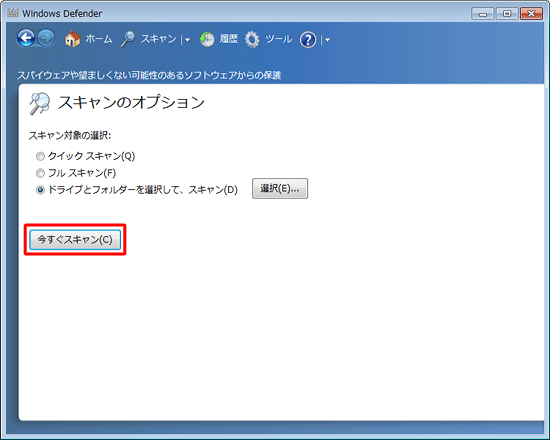
Task: Select the フル スキャン(F) radio button
Action: (40, 173)
